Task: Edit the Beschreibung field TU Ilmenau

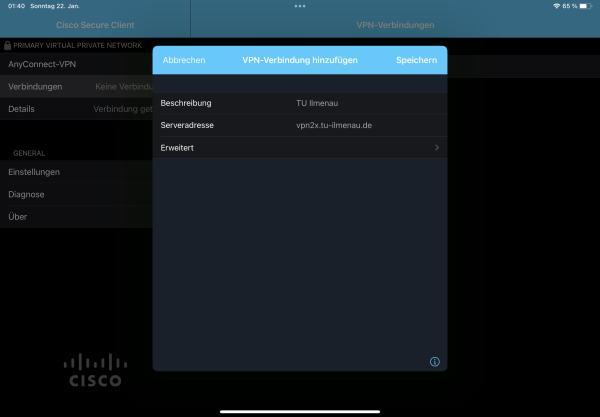Action: (317, 103)
